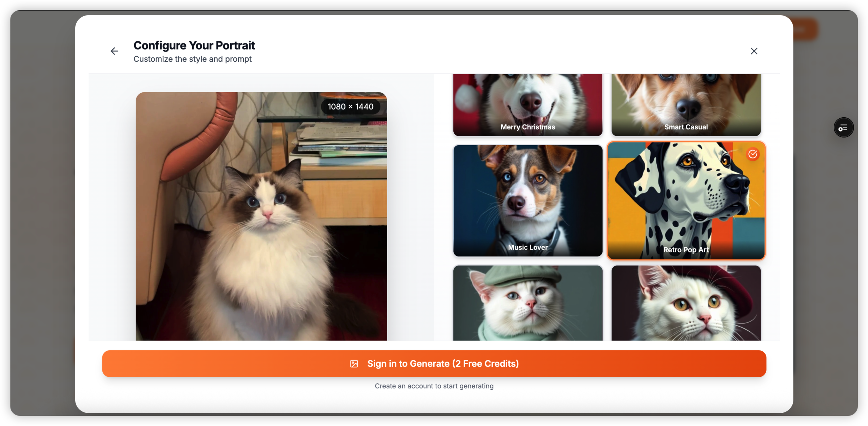Go back using the left arrow
This screenshot has width=868, height=426.
coord(114,51)
